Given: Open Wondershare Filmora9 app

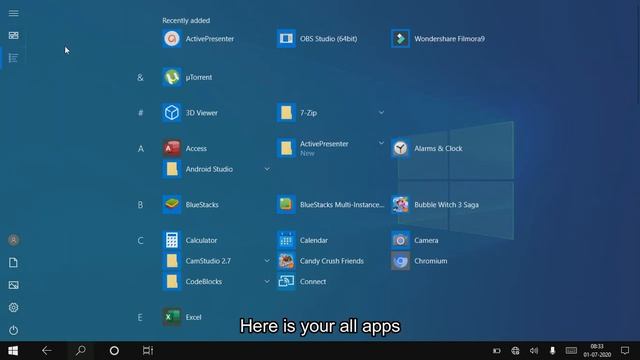Looking at the screenshot, I should (x=438, y=39).
